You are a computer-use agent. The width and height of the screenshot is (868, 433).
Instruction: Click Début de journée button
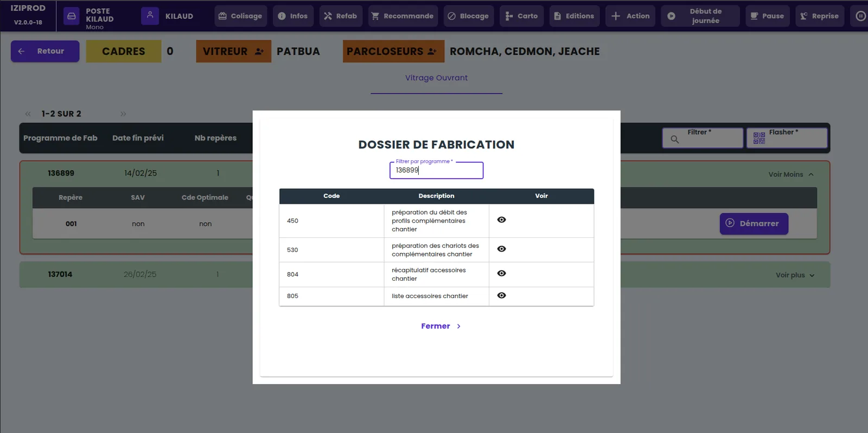700,16
